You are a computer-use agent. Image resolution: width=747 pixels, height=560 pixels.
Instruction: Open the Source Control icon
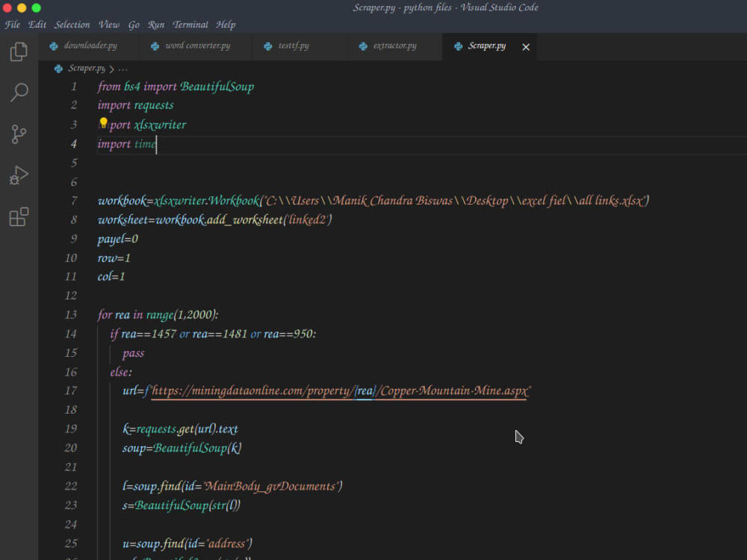pos(19,134)
